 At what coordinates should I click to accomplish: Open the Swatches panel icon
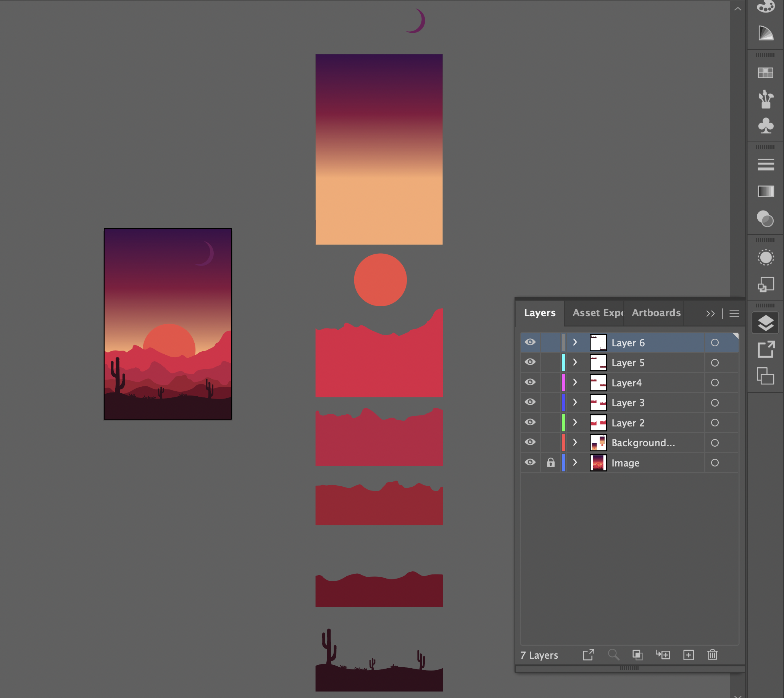pyautogui.click(x=765, y=73)
